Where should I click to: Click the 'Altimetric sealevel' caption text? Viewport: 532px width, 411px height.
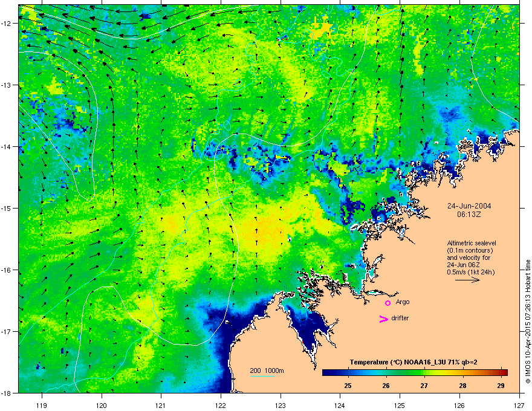(x=472, y=243)
